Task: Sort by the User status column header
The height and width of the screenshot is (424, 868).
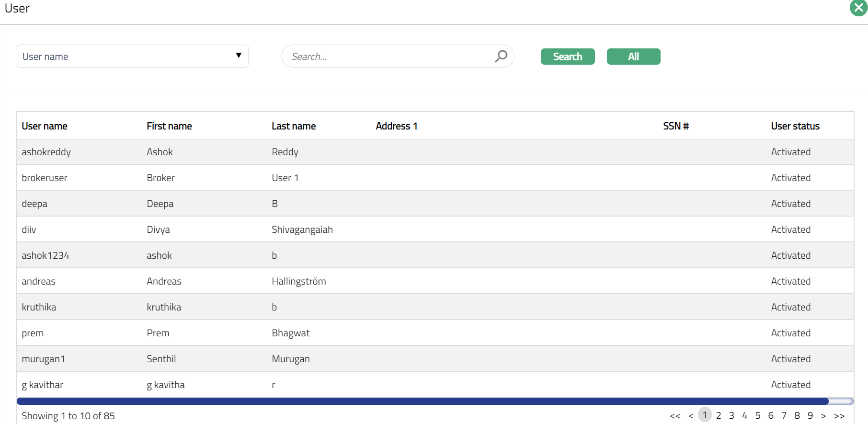Action: [795, 126]
